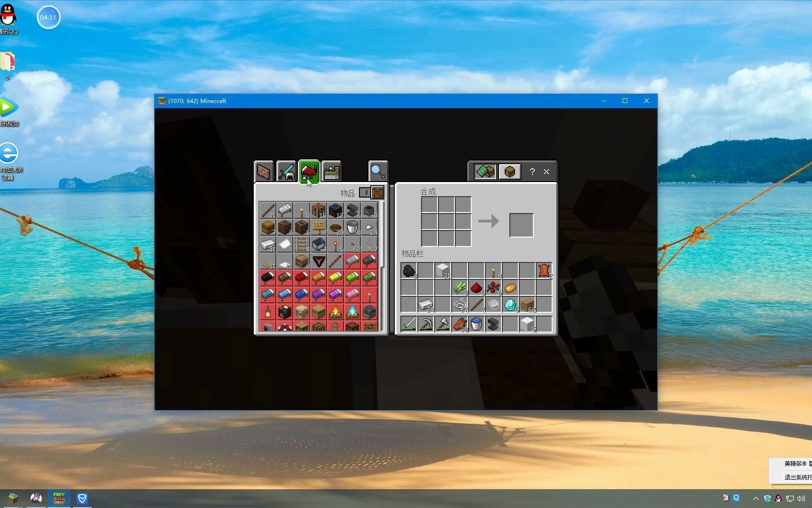Select the skeleton skull in inventory
The height and width of the screenshot is (508, 812).
pyautogui.click(x=493, y=305)
